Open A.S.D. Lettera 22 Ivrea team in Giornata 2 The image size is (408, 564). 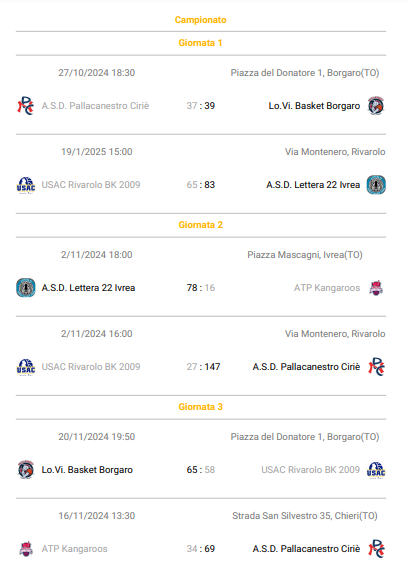click(88, 288)
